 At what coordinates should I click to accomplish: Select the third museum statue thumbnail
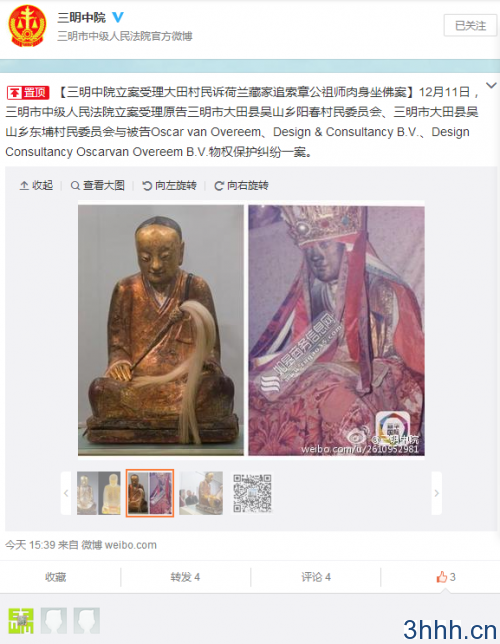point(201,493)
